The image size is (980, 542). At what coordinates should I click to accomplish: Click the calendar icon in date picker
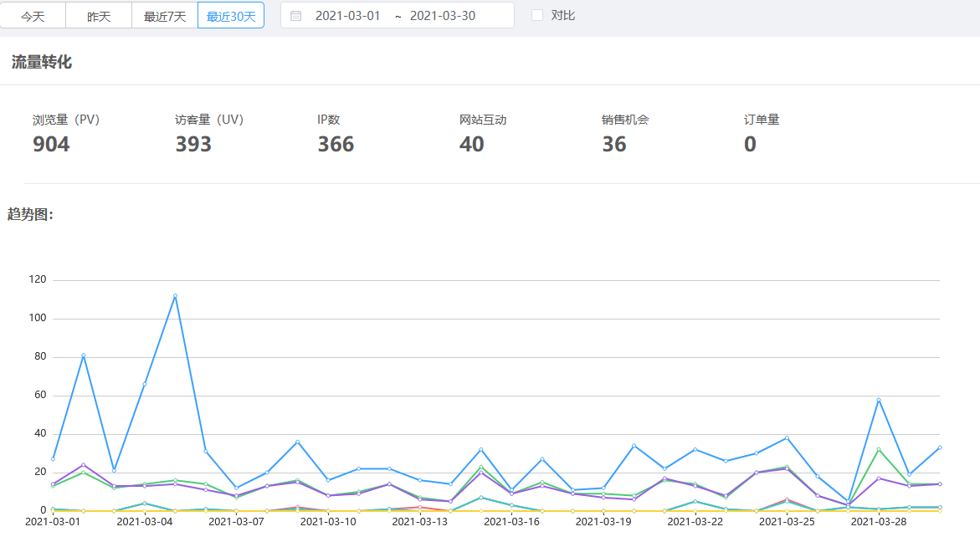(295, 15)
